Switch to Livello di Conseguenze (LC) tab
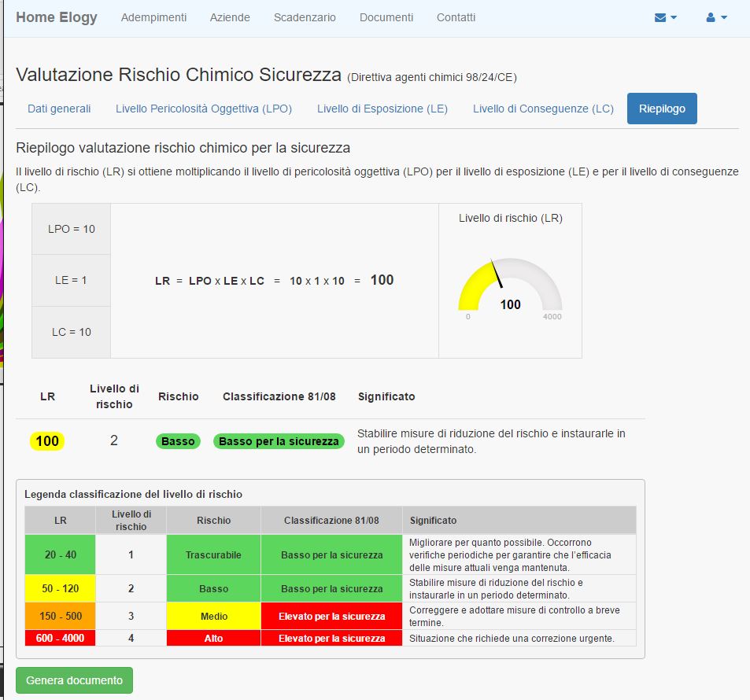Screen dimensions: 750x700 (x=543, y=109)
